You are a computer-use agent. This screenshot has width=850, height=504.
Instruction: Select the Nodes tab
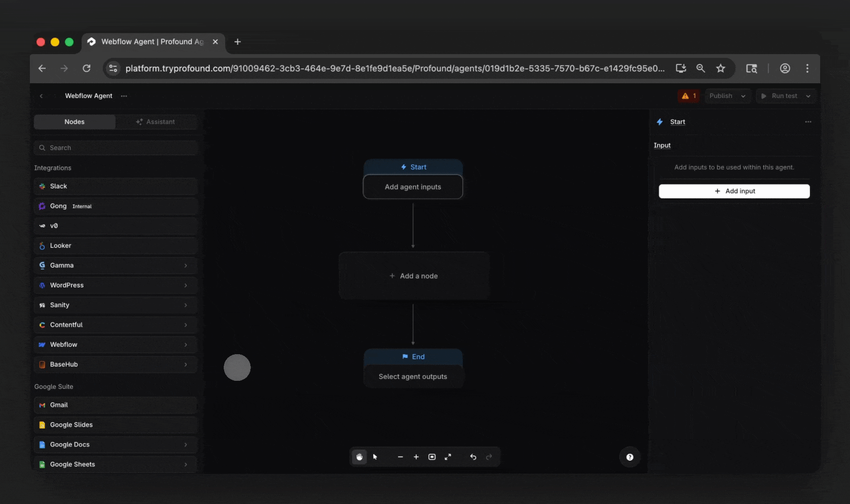pos(74,122)
